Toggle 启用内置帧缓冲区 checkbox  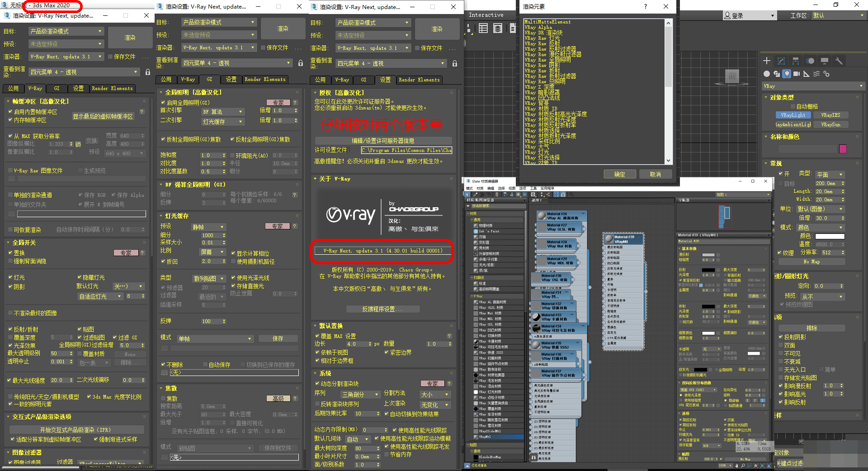tap(10, 112)
